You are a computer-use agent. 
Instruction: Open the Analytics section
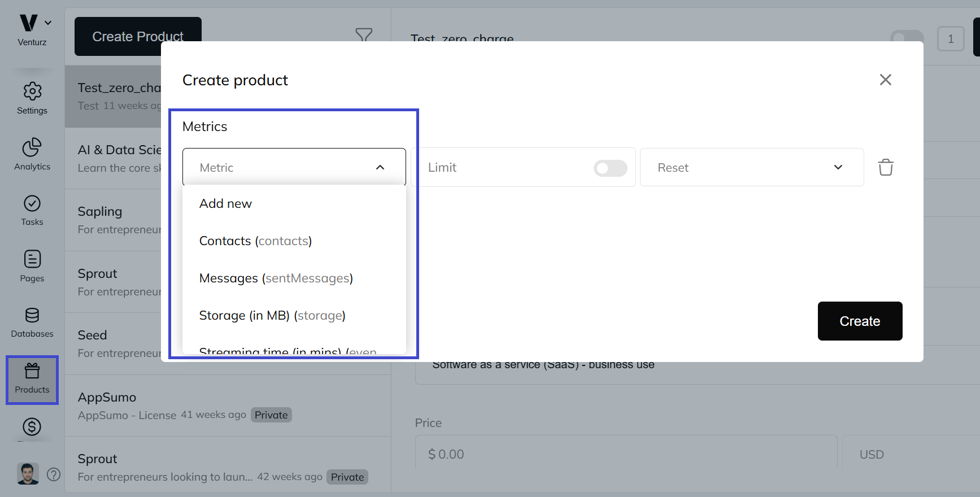[x=32, y=154]
